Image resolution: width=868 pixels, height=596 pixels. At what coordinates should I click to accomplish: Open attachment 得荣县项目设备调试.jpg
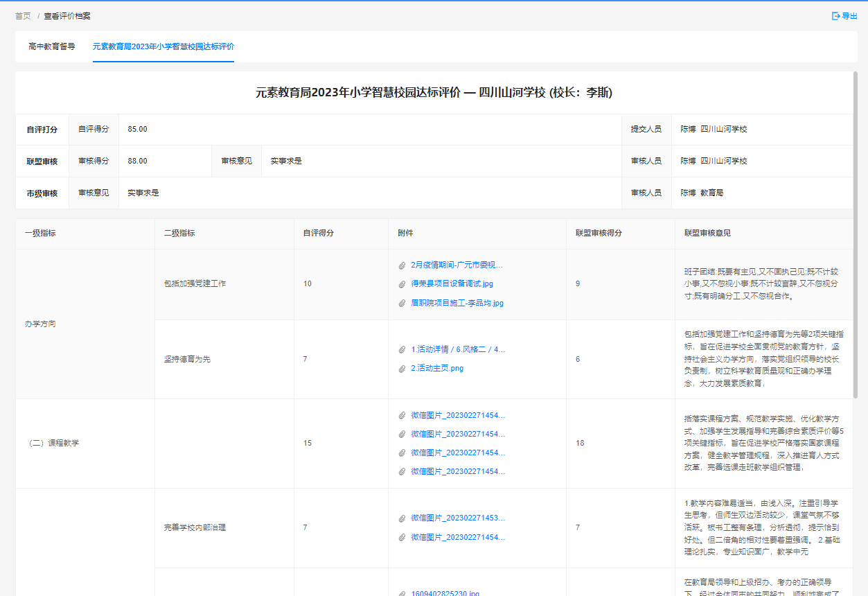tap(452, 284)
